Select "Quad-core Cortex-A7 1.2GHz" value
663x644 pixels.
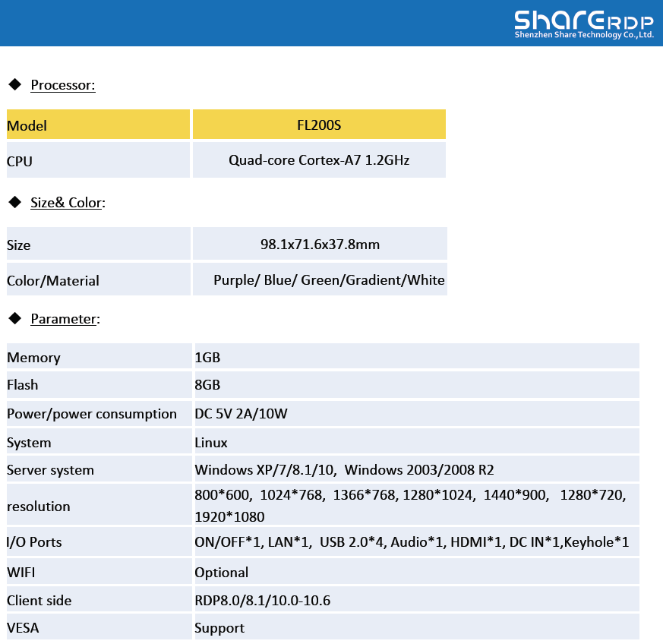(x=319, y=160)
